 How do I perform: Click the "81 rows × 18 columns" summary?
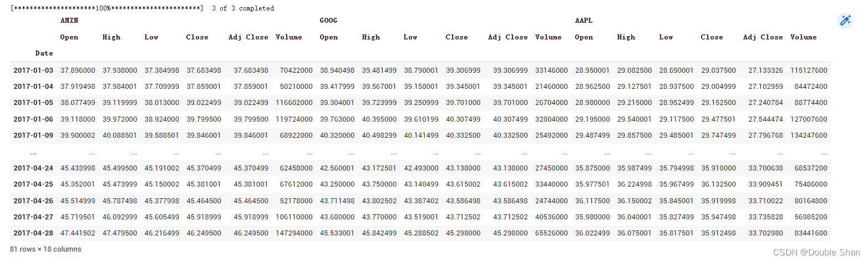click(x=45, y=249)
